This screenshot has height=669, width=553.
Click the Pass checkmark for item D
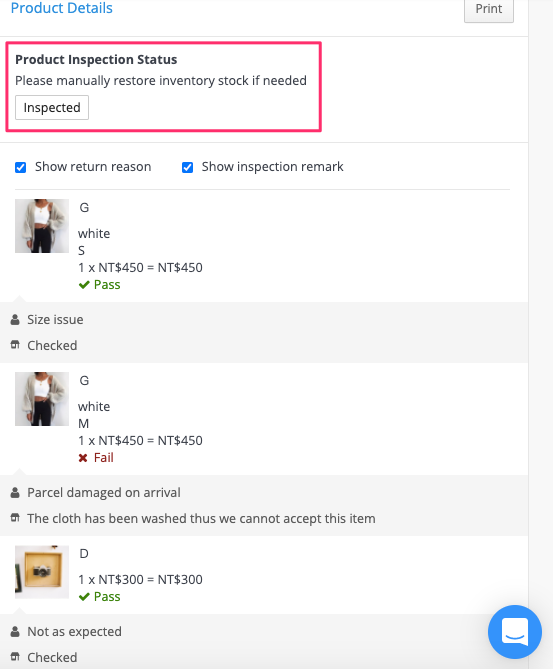[84, 596]
